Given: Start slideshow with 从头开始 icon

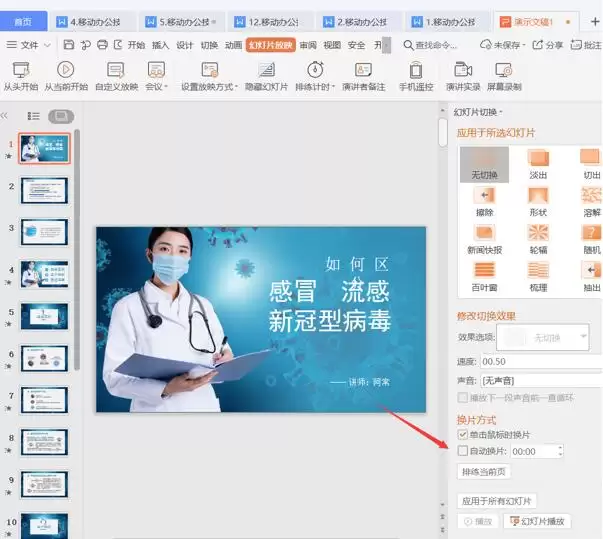Looking at the screenshot, I should click(x=20, y=69).
